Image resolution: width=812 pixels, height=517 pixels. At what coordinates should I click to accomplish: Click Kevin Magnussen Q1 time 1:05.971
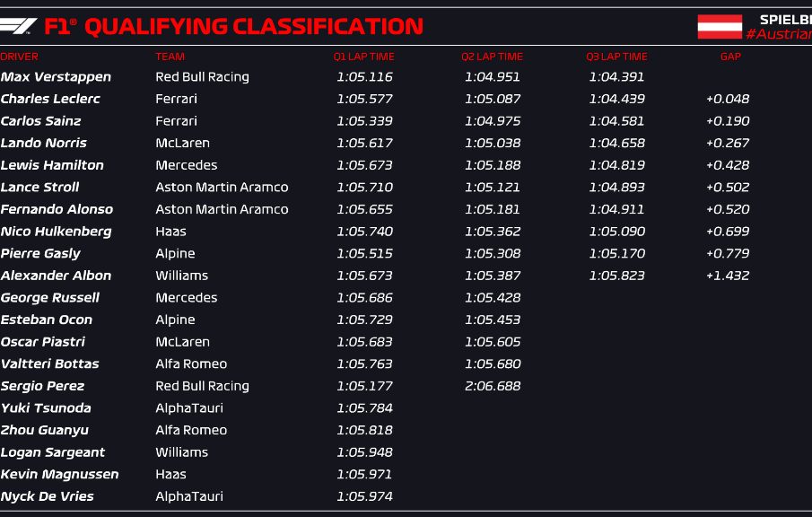[x=364, y=474]
